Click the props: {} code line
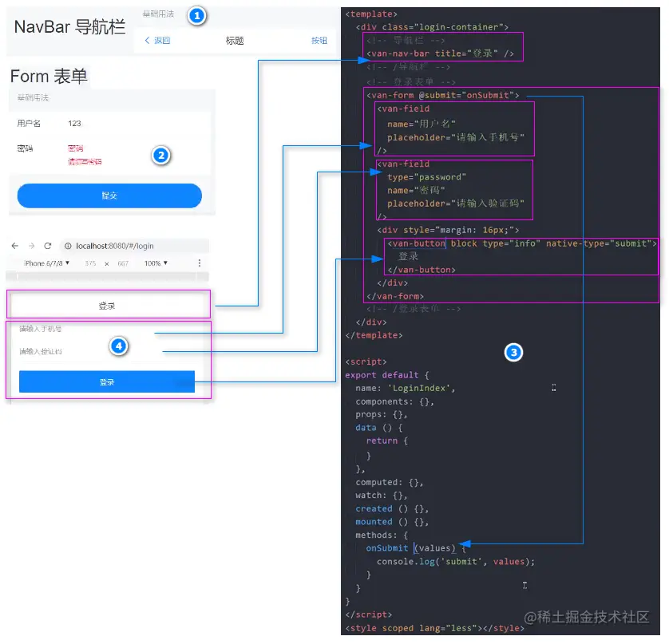Viewport: 669px width, 644px height. click(382, 414)
